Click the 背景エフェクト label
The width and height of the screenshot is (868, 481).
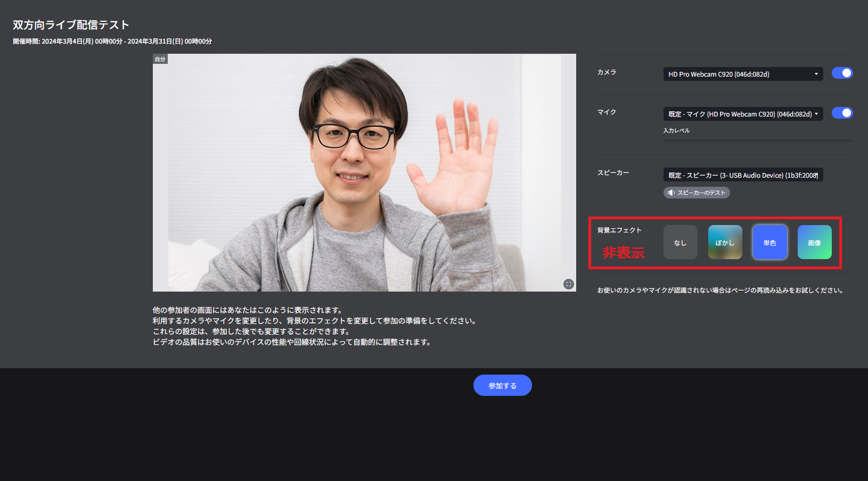coord(619,230)
